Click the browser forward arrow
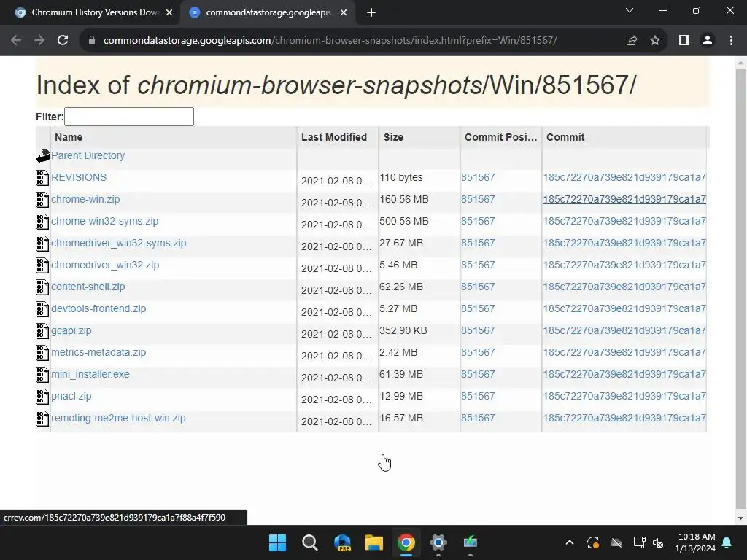Screen dimensions: 747x560 tap(39, 41)
